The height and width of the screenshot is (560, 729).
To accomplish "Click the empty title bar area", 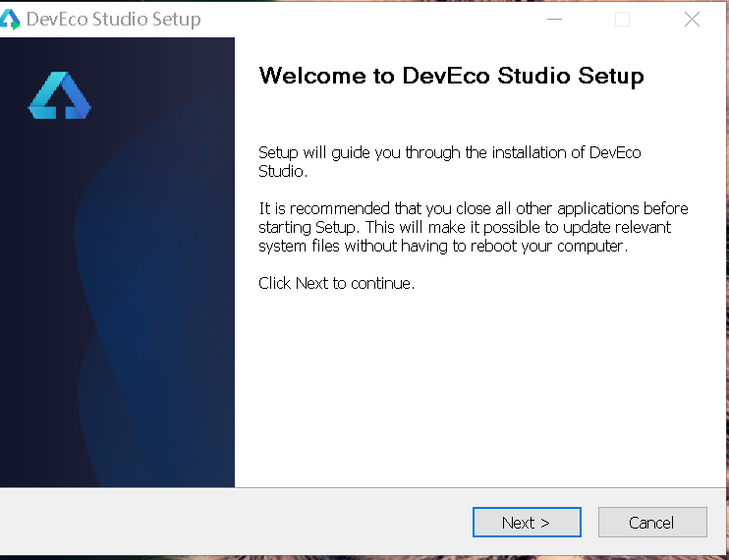I will click(x=373, y=19).
